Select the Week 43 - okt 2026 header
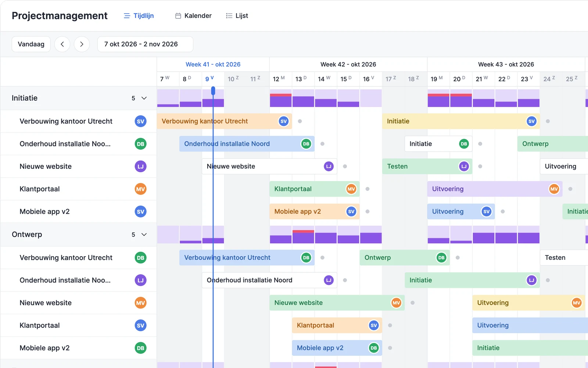 (x=506, y=64)
